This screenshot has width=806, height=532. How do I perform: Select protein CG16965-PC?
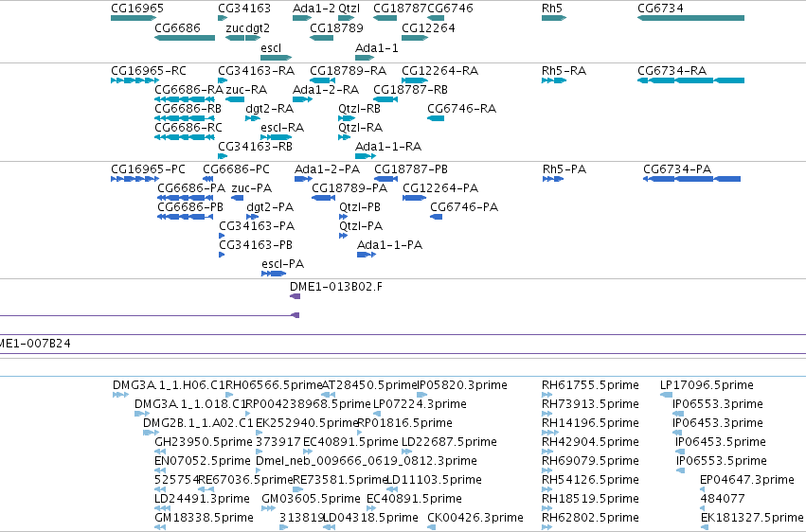point(135,179)
